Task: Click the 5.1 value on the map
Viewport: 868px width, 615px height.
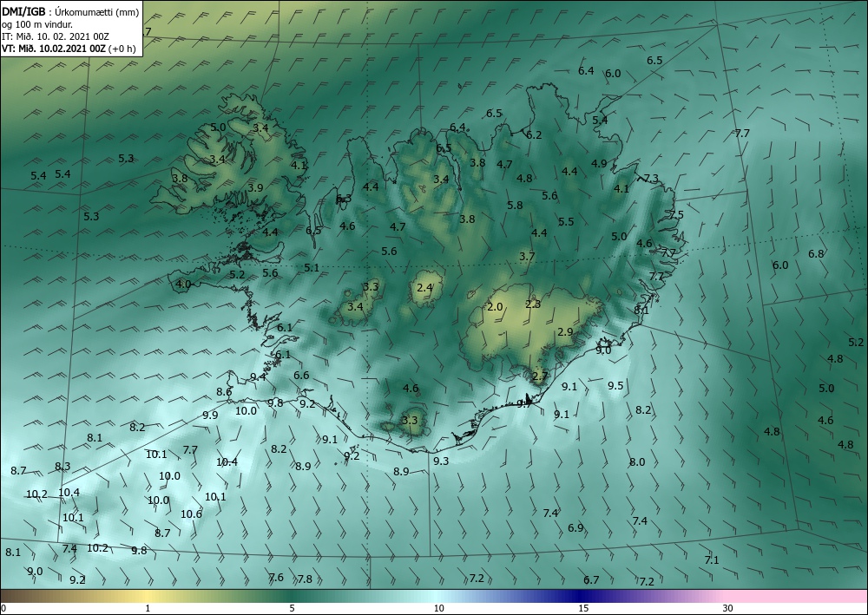Action: [x=312, y=268]
